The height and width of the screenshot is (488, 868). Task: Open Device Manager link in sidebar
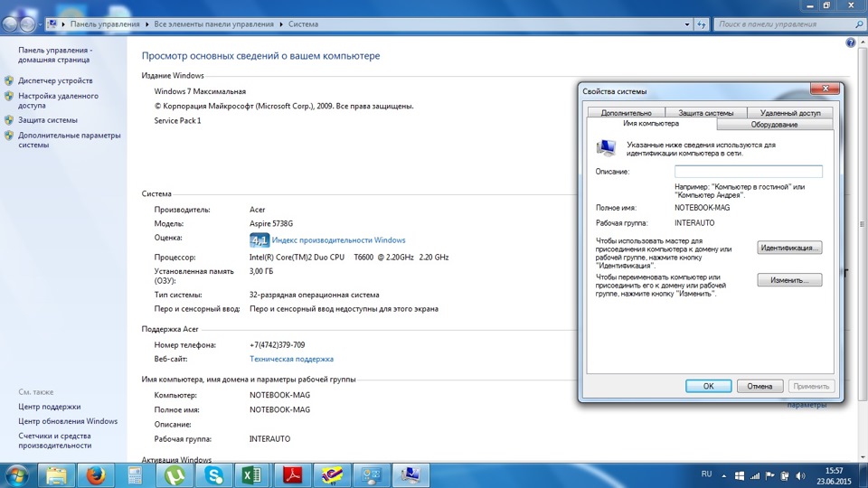[55, 80]
